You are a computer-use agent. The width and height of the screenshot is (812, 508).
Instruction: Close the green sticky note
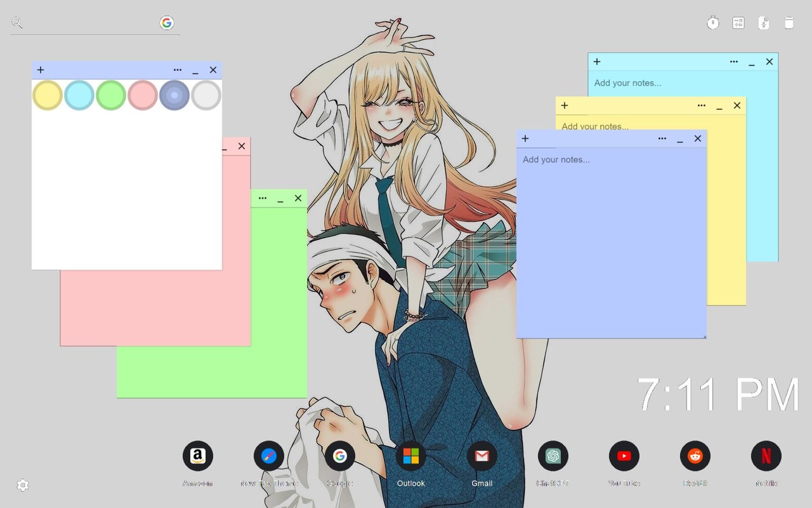[298, 198]
